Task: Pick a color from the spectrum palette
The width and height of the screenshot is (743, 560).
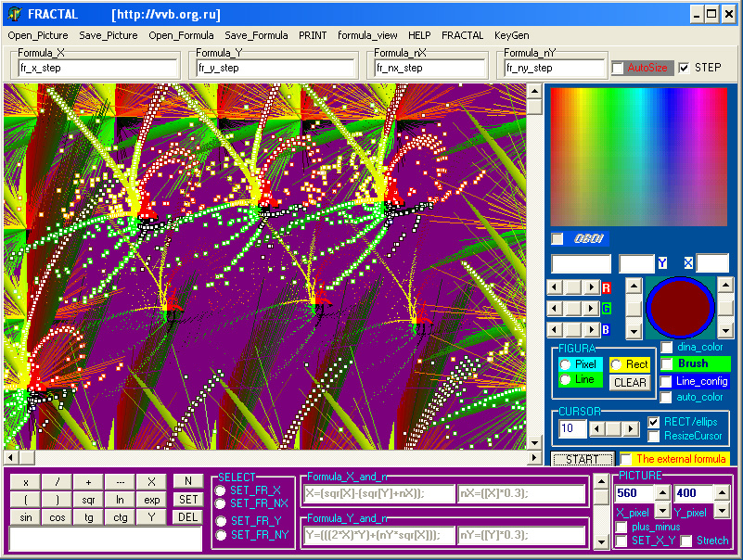Action: 638,157
